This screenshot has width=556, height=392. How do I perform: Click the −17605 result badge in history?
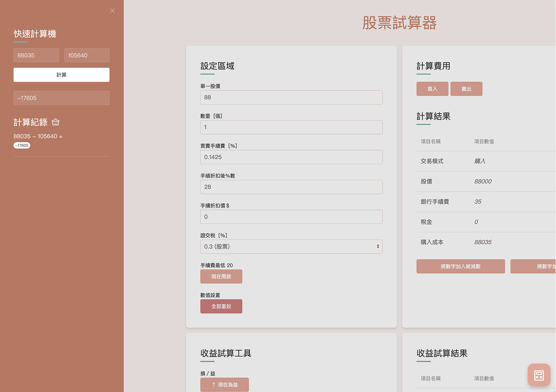click(22, 145)
